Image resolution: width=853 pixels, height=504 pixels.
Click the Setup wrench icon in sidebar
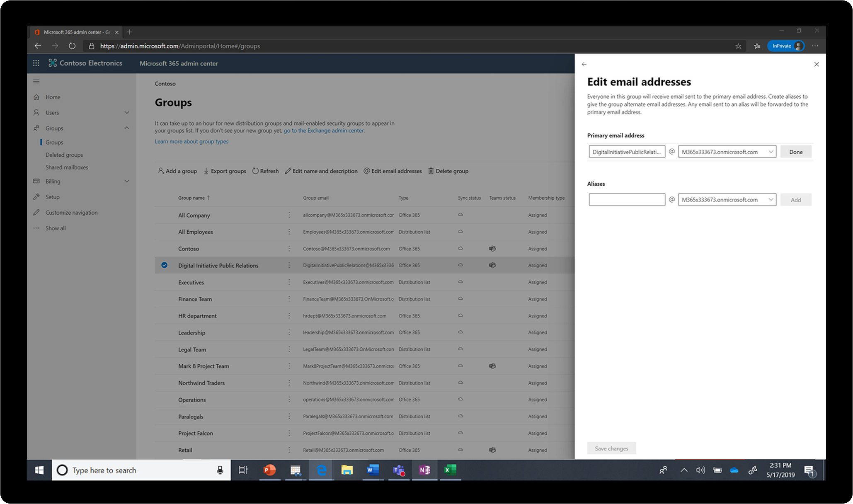click(37, 196)
